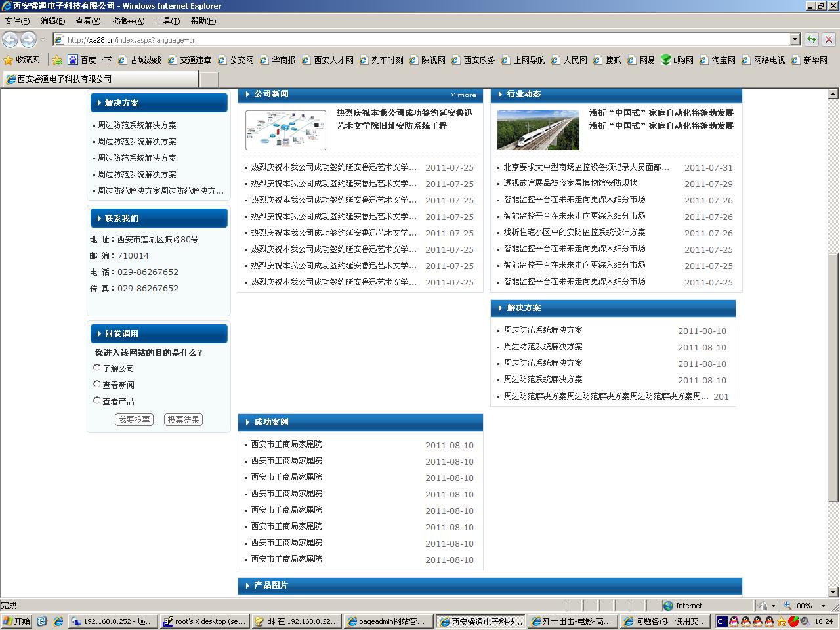Select the 查看新闻 survey option
Viewport: 840px width, 630px height.
coord(97,384)
